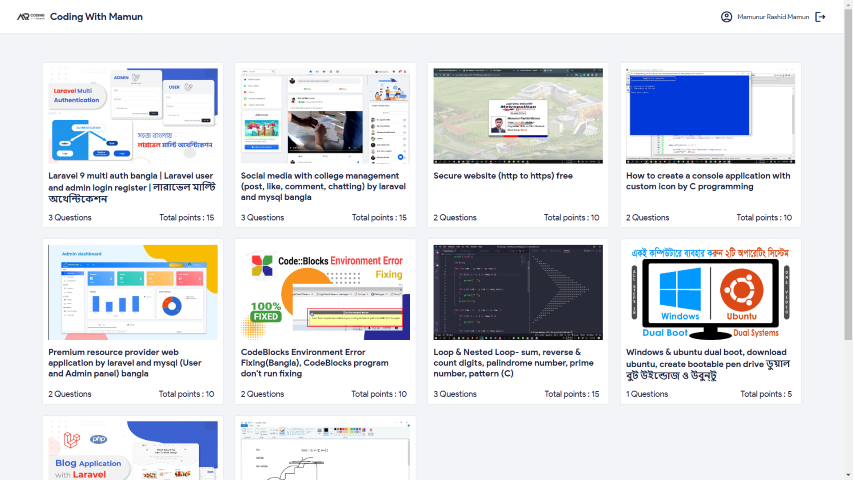Viewport: 853px width, 480px height.
Task: Click the Windows & ubuntu dual boot title
Action: point(707,364)
